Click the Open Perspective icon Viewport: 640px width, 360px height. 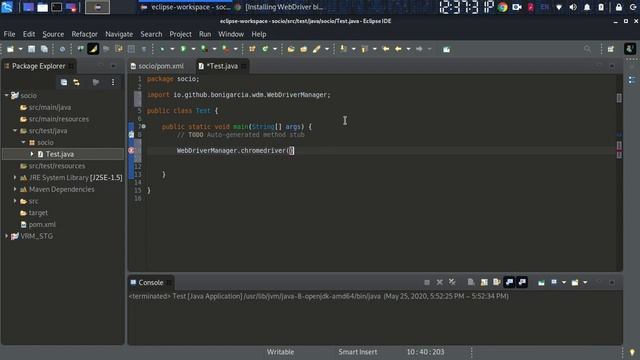(611, 49)
